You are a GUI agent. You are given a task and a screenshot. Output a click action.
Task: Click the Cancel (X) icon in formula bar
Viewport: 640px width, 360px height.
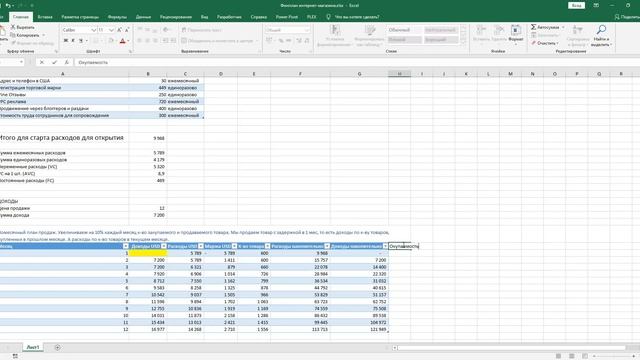coord(42,62)
